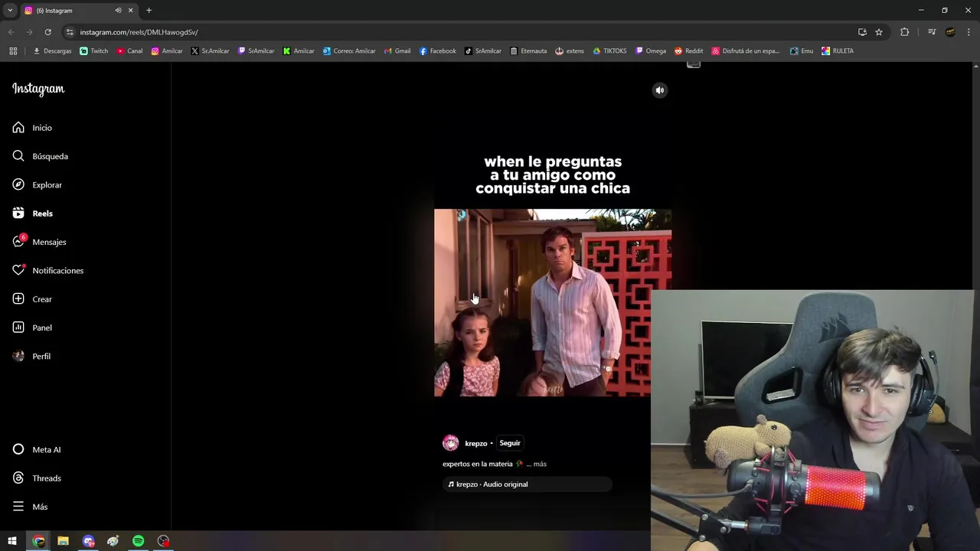This screenshot has height=551, width=980.
Task: Open Omega bookmark
Action: pos(651,51)
